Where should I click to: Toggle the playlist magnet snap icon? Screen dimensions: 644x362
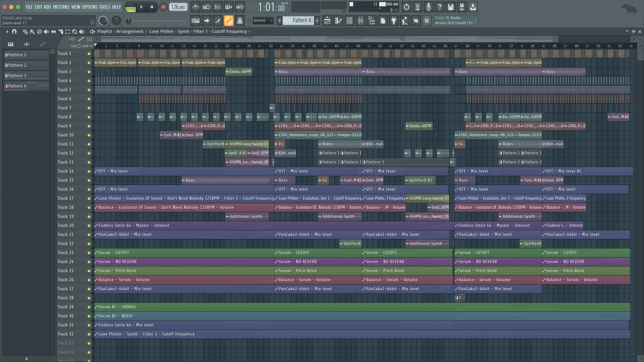(14, 32)
